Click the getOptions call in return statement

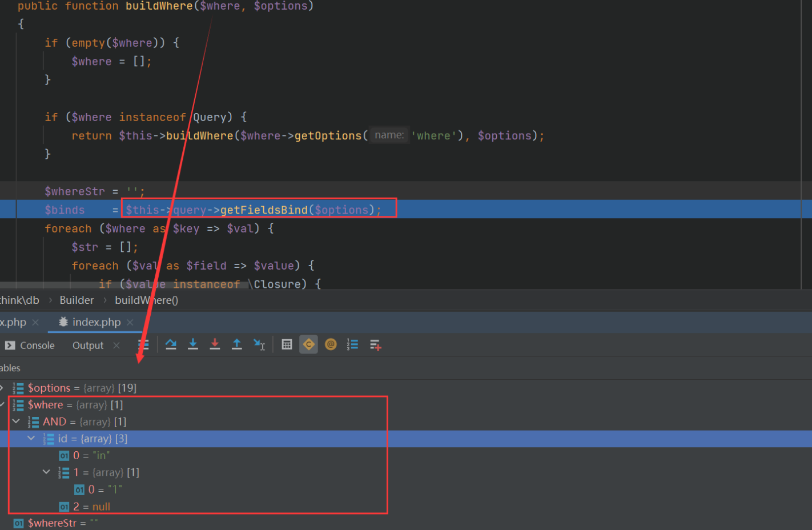point(328,136)
